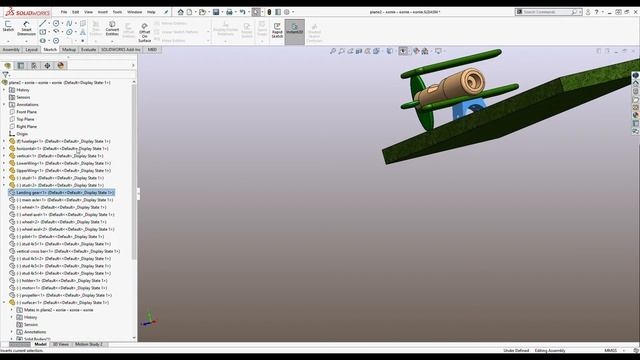
Task: Select the Smart Dimension tool
Action: click(x=27, y=29)
